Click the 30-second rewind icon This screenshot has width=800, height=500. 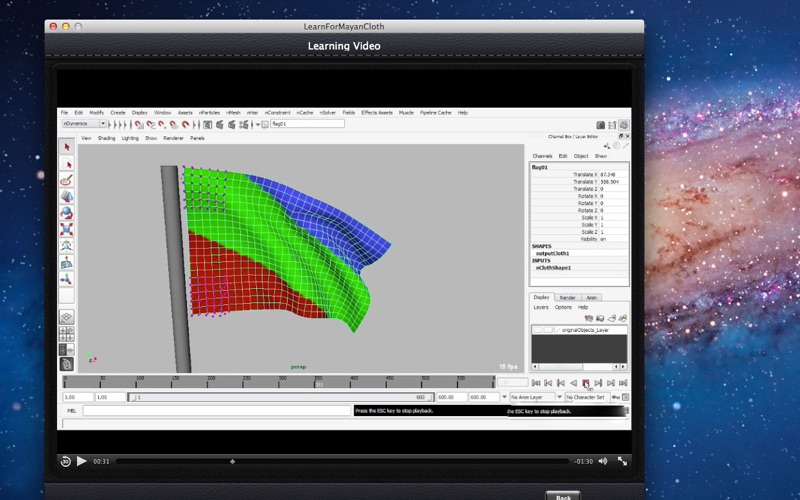coord(65,461)
